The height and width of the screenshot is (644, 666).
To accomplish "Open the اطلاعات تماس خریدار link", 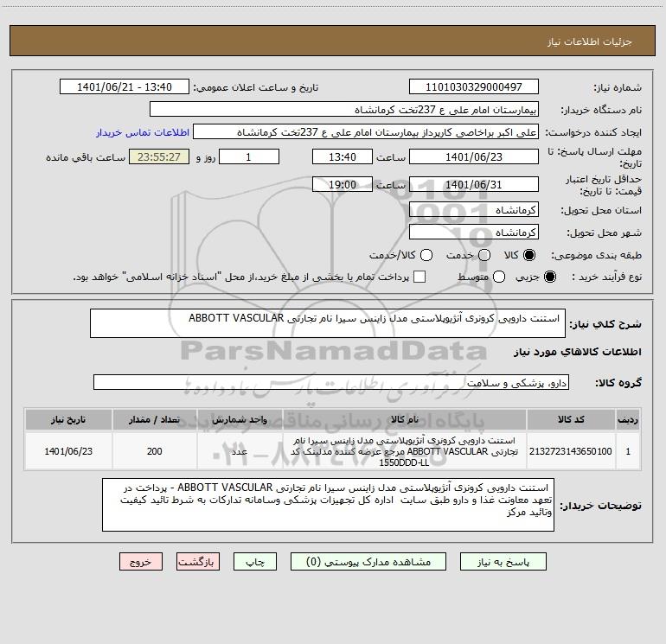I will (143, 132).
